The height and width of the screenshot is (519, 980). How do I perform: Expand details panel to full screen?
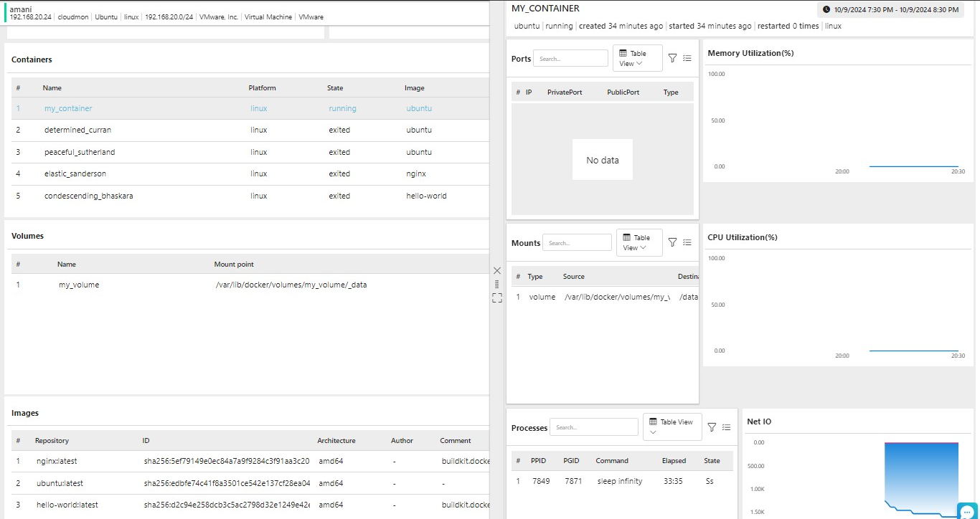496,297
